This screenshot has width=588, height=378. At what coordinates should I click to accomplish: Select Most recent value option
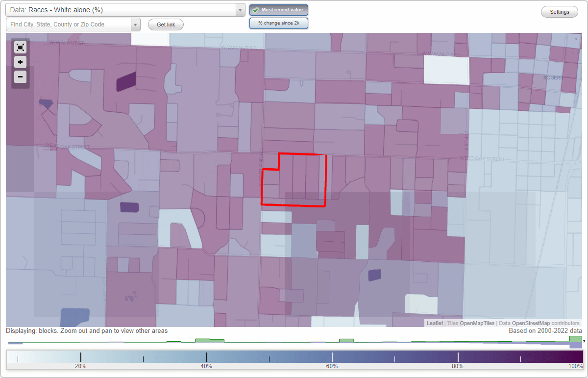pyautogui.click(x=279, y=10)
